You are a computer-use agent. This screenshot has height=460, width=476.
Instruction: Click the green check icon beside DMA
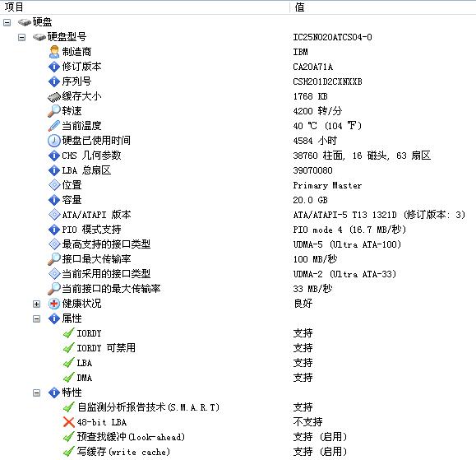(69, 378)
